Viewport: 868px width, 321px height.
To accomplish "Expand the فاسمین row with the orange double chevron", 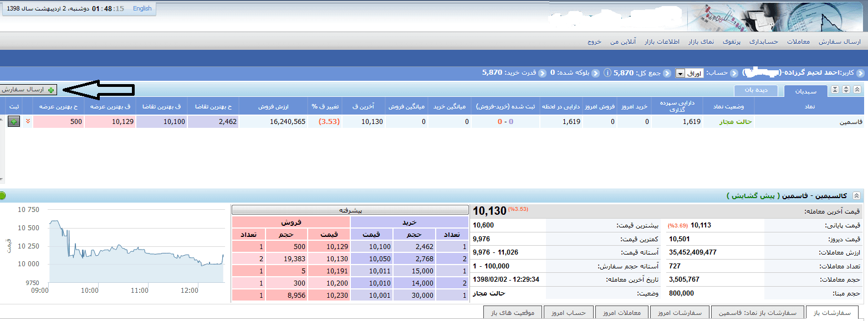I will pos(28,121).
